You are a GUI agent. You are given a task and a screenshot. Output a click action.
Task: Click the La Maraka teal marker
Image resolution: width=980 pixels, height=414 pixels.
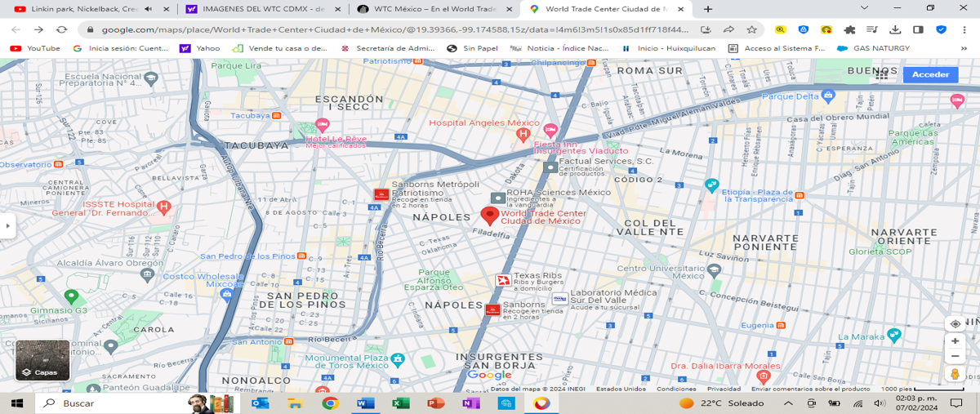(894, 334)
